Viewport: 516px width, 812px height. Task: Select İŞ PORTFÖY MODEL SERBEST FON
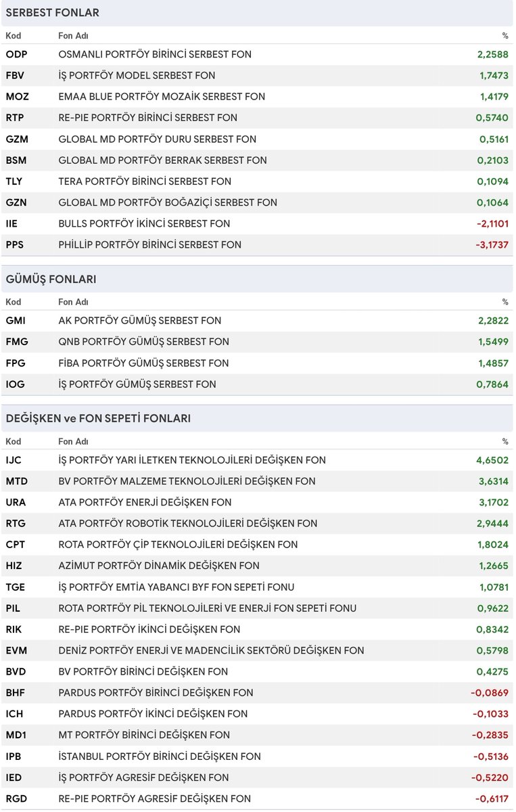pyautogui.click(x=137, y=75)
